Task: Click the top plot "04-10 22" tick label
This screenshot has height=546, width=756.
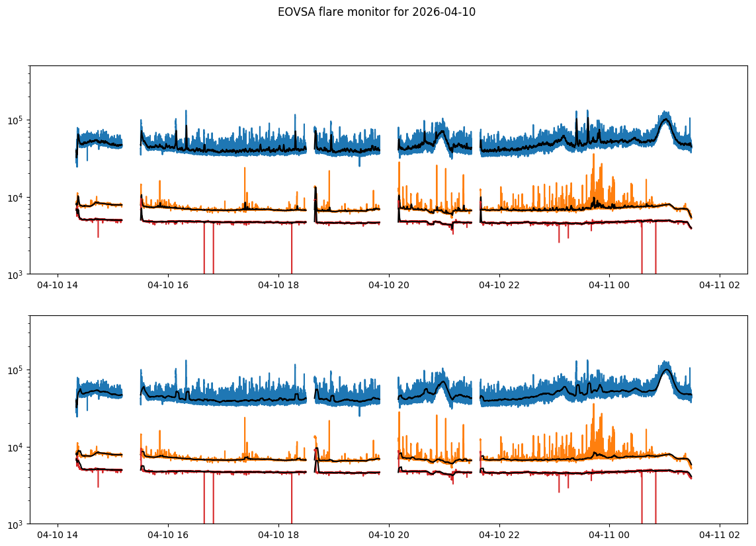Action: (499, 285)
